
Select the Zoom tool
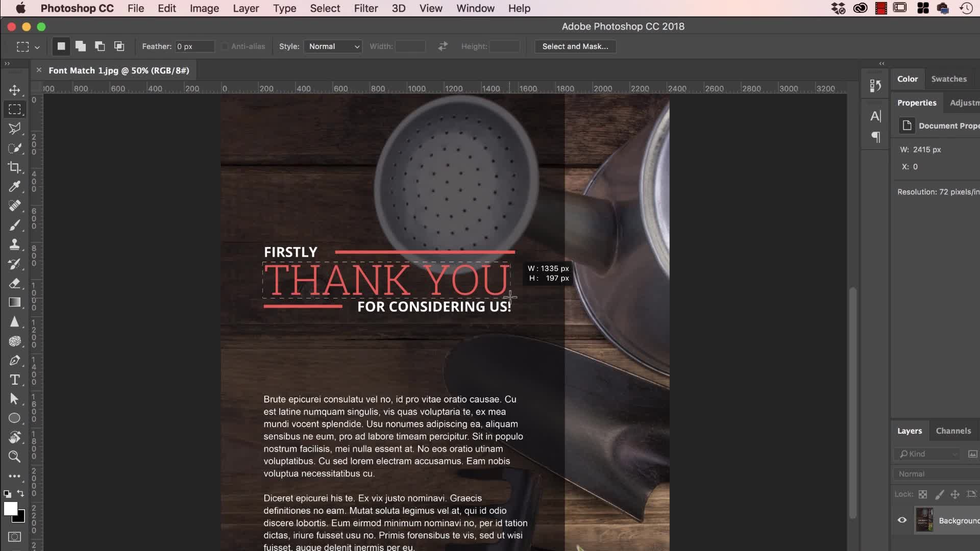click(x=14, y=457)
